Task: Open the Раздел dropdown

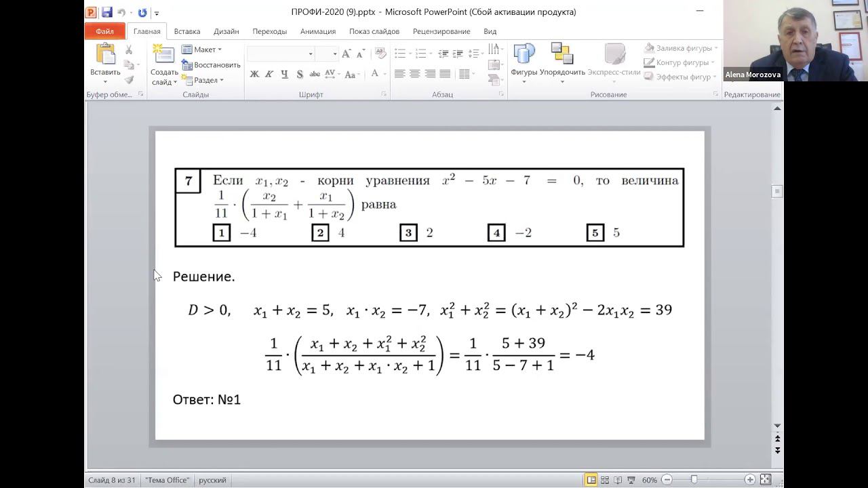Action: coord(203,80)
